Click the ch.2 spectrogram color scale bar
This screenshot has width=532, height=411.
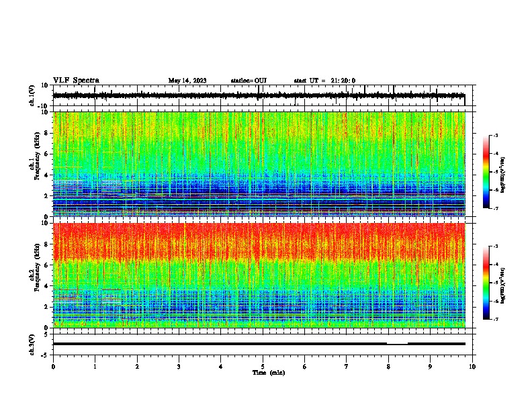pyautogui.click(x=486, y=283)
